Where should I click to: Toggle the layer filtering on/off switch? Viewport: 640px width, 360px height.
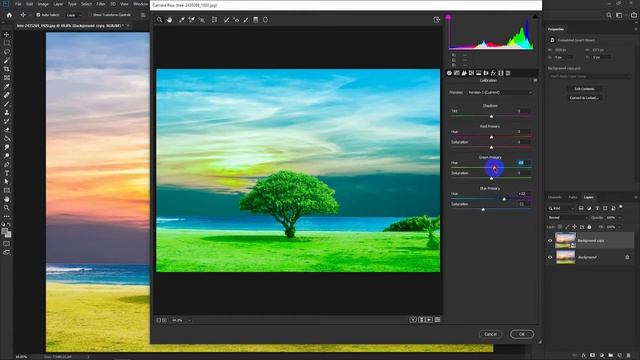coord(621,207)
